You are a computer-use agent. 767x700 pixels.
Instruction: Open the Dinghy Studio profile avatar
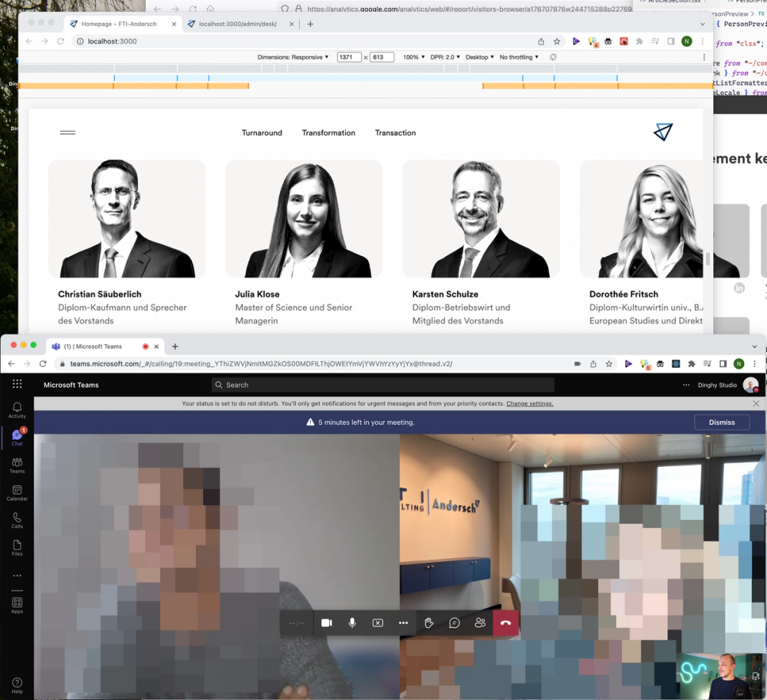[750, 385]
